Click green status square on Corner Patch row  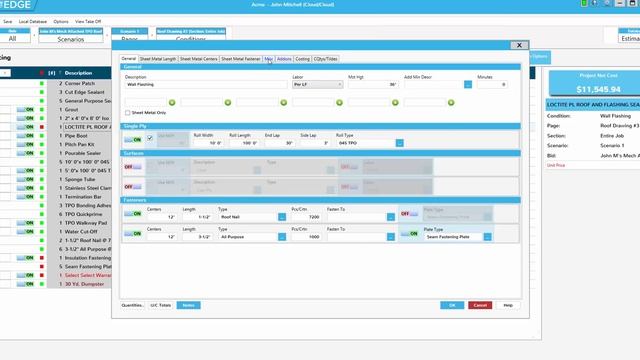point(42,83)
